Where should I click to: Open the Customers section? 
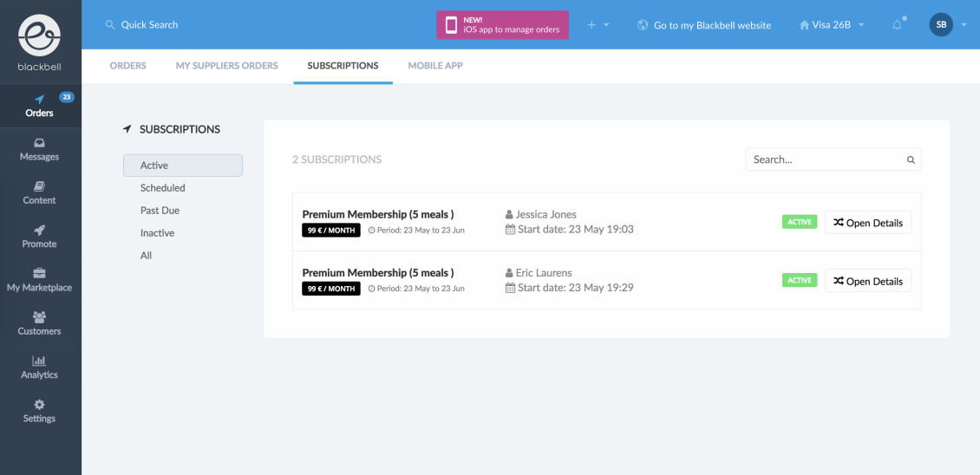click(39, 324)
